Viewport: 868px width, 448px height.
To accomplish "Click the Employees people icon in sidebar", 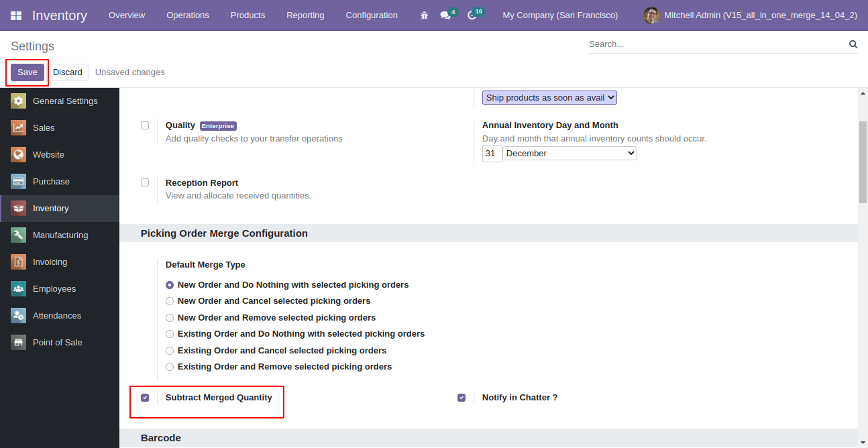I will click(19, 289).
